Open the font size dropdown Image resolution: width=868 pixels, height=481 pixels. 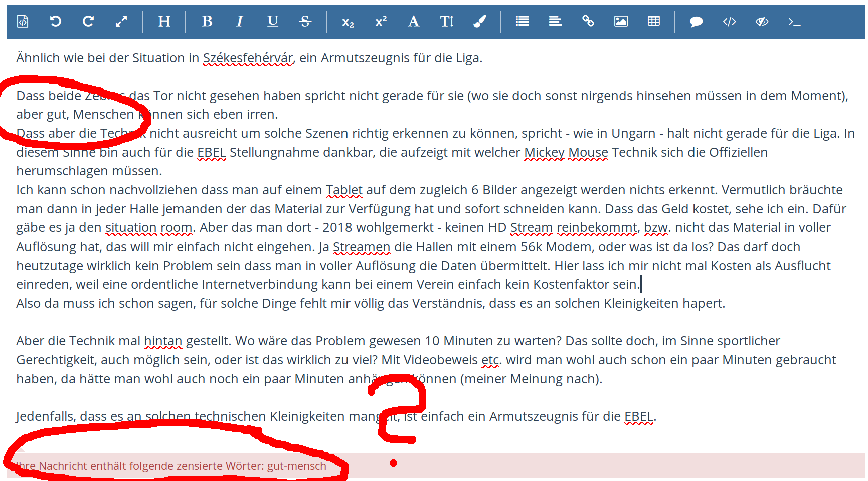click(446, 21)
